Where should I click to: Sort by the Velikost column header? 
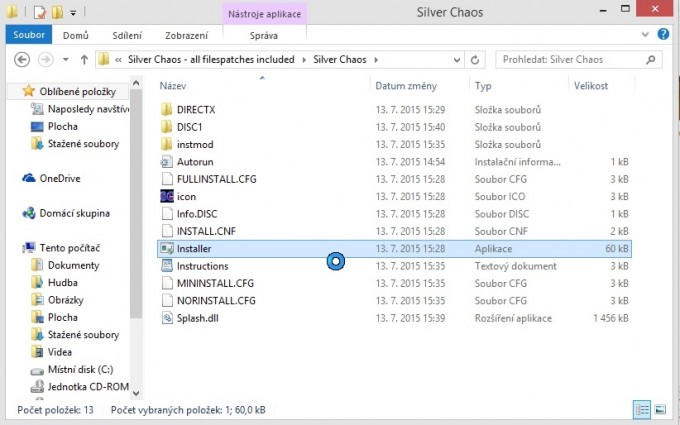click(591, 86)
